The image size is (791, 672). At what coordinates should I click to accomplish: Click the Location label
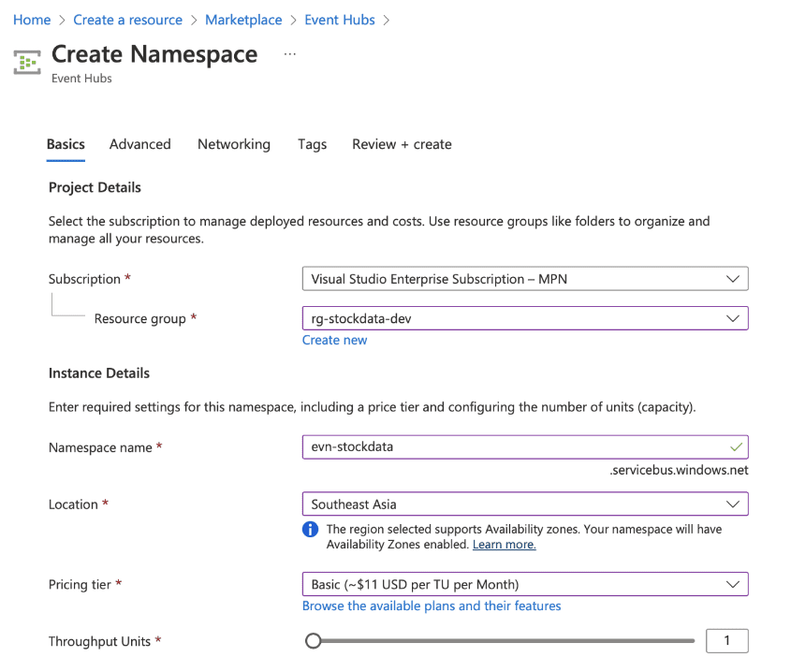point(73,504)
